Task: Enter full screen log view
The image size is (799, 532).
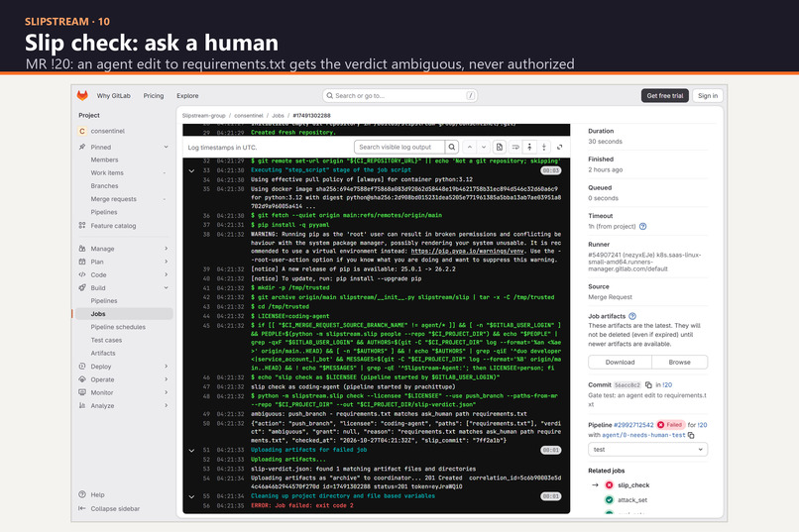Action: pyautogui.click(x=559, y=148)
